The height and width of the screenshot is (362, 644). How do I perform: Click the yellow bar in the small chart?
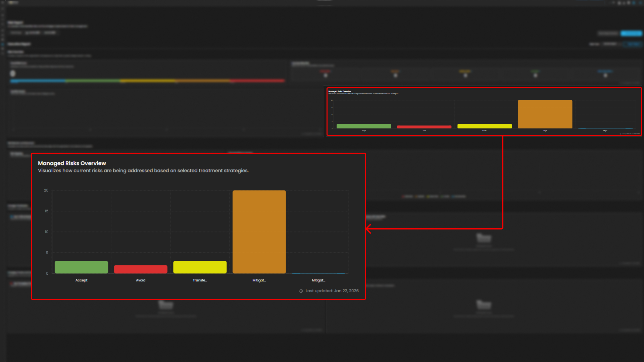(484, 126)
